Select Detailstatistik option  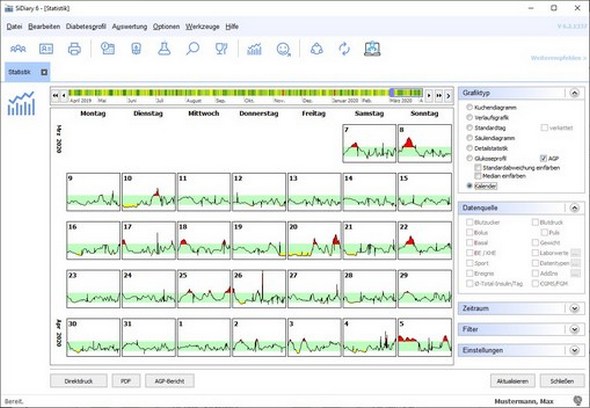click(469, 148)
